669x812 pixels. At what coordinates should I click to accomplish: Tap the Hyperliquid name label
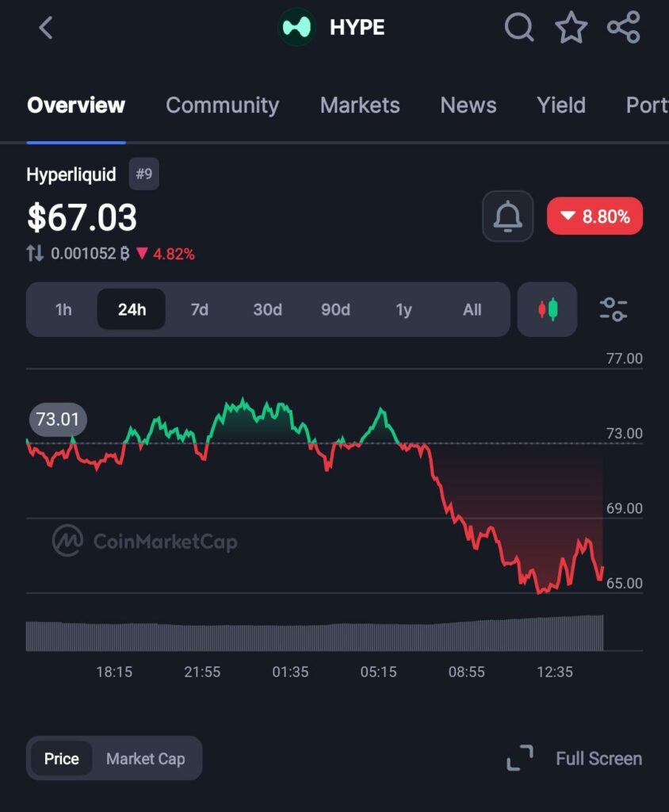(71, 174)
